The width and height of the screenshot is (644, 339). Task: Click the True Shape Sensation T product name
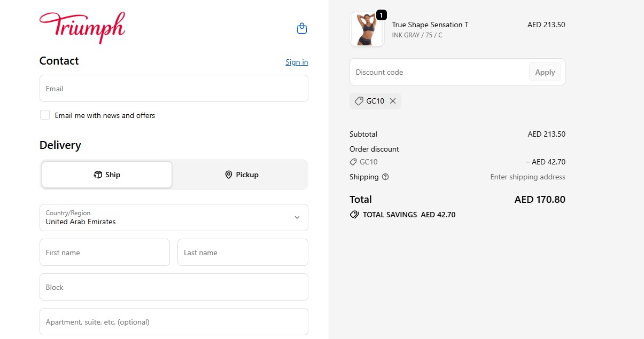point(430,25)
